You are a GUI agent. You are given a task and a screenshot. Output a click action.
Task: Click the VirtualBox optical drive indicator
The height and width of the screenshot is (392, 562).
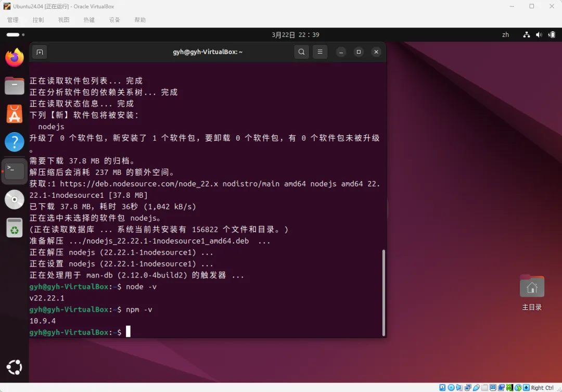pyautogui.click(x=451, y=387)
